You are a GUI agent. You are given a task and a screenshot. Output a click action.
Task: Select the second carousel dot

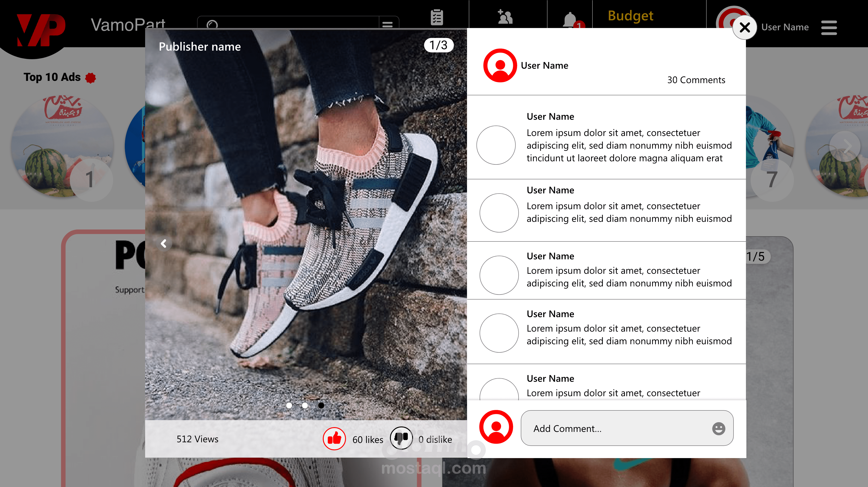[x=305, y=405]
